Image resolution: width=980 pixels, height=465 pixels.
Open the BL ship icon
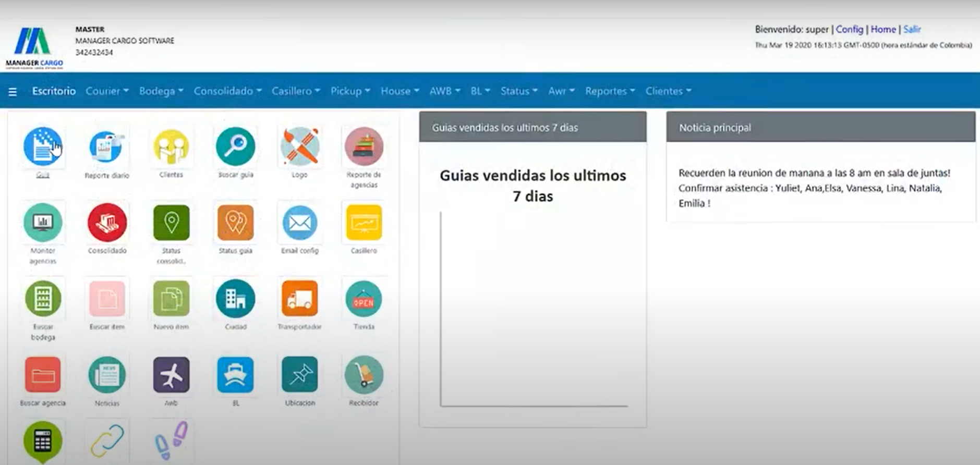tap(235, 375)
